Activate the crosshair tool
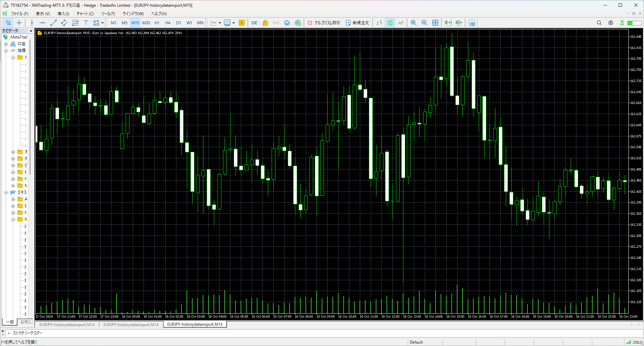 tap(19, 23)
